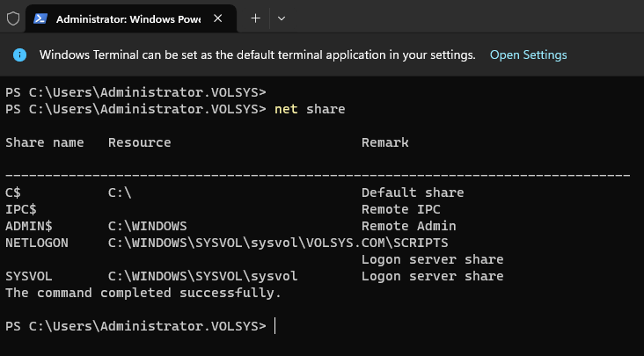Close the Administrator Windows PowerShell tab
Screen dimensions: 644x356
(x=216, y=18)
